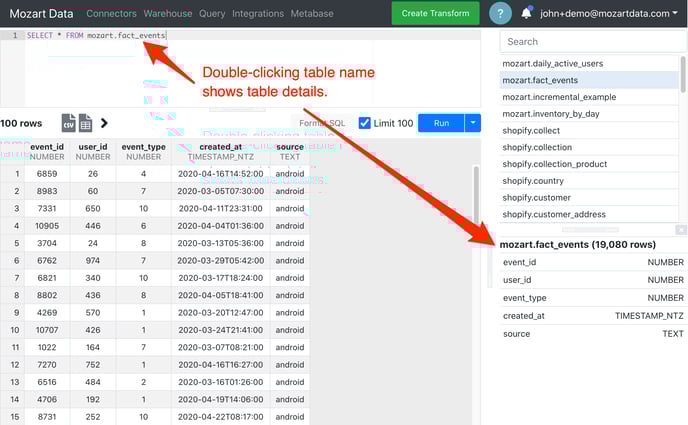Select shopify.collection_product table

(x=589, y=164)
